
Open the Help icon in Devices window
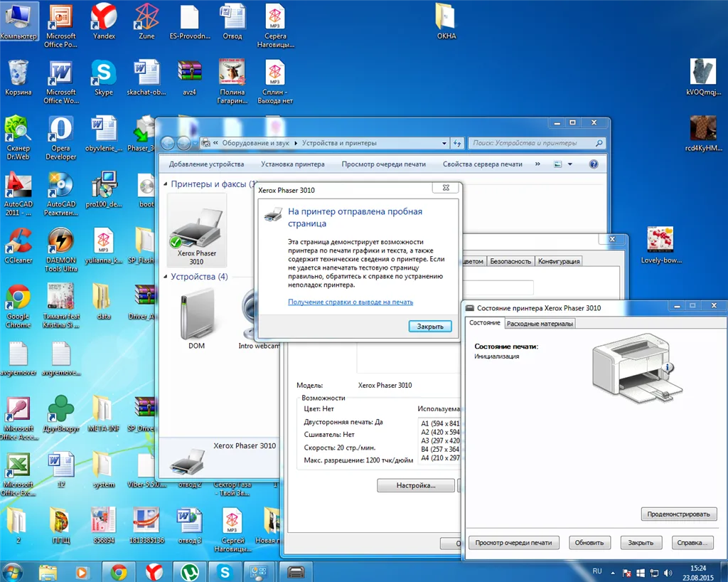(x=594, y=164)
